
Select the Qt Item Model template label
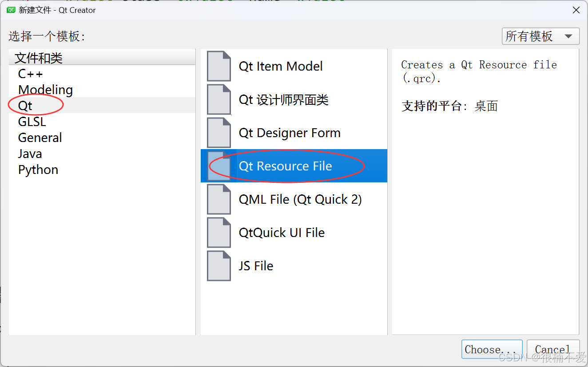coord(281,66)
